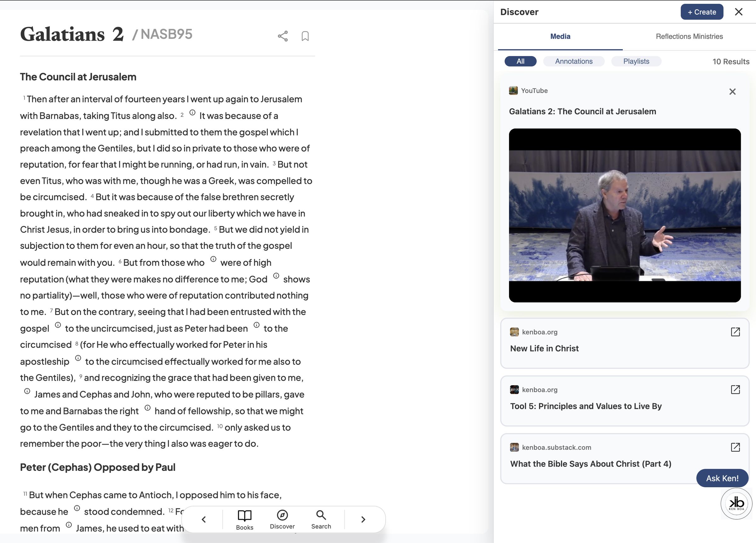Click the 'Galatians 2: The Council at Jerusalem' title
Image resolution: width=756 pixels, height=543 pixels.
click(x=582, y=111)
